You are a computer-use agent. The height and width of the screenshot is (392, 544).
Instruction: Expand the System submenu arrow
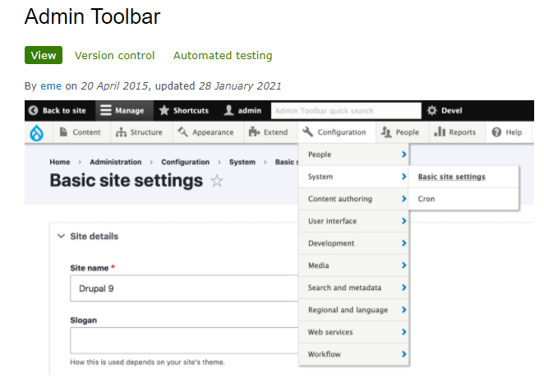click(x=403, y=177)
